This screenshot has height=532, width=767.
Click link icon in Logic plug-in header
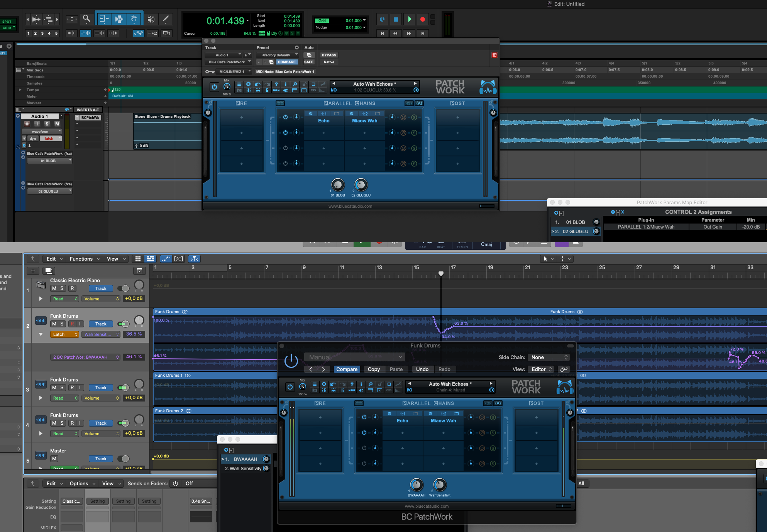(x=564, y=369)
